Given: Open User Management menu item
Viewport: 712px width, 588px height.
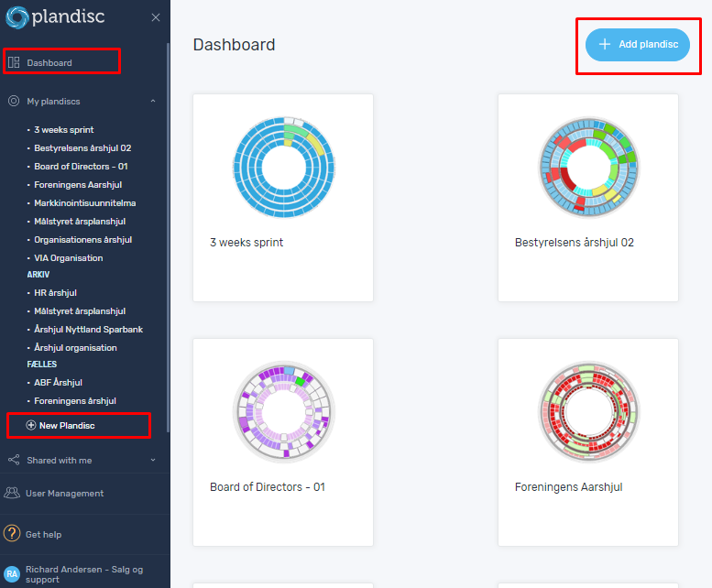Looking at the screenshot, I should (64, 493).
